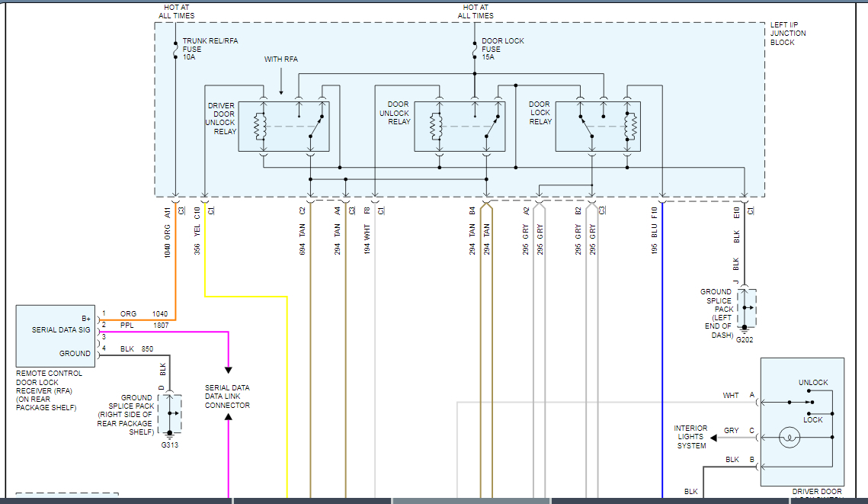Click the Interior Lights System label
The width and height of the screenshot is (868, 504).
click(x=691, y=437)
